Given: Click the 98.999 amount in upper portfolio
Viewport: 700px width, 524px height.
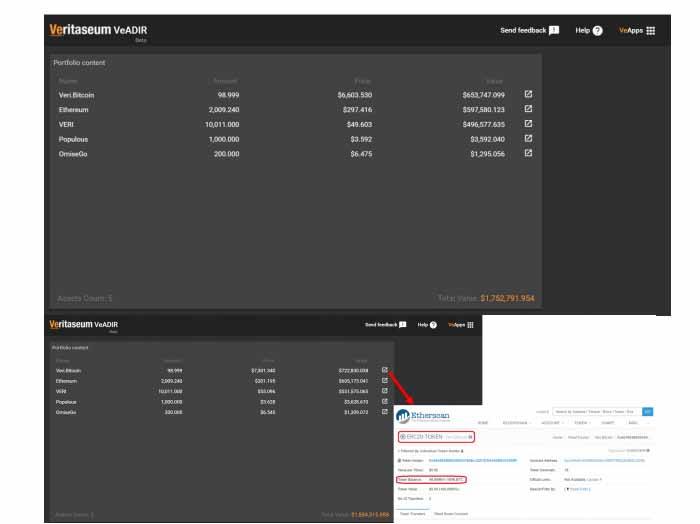Looking at the screenshot, I should click(x=229, y=95).
